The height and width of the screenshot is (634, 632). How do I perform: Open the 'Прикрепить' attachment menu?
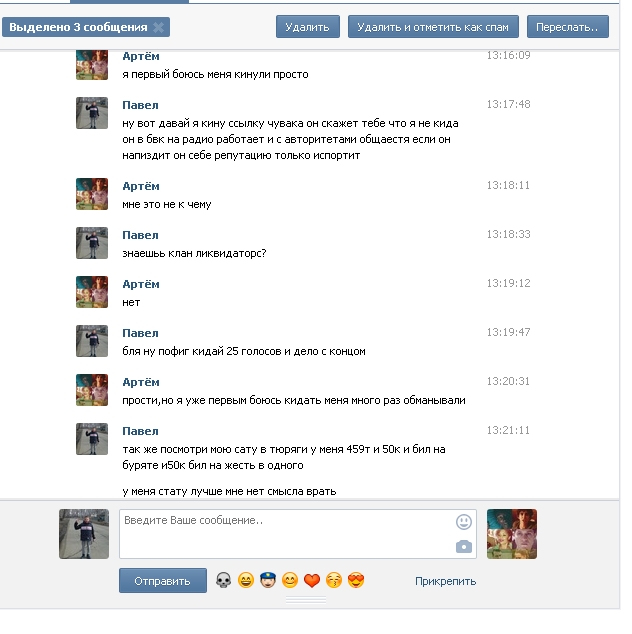445,581
